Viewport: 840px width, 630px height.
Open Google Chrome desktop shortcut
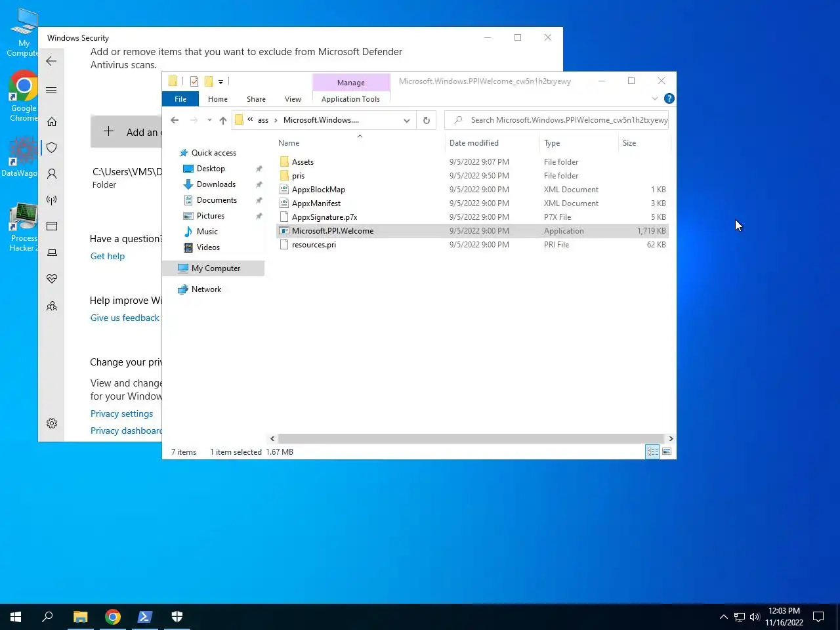pos(24,96)
